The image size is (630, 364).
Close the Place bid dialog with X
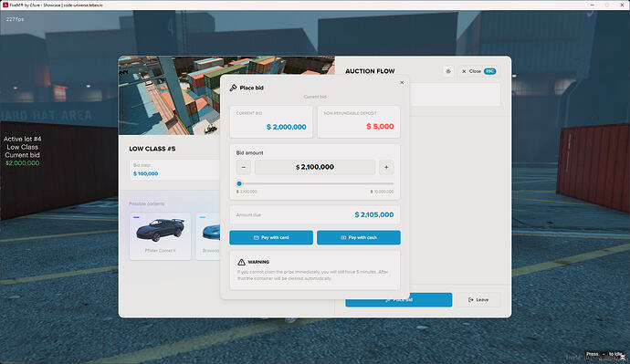coord(402,83)
